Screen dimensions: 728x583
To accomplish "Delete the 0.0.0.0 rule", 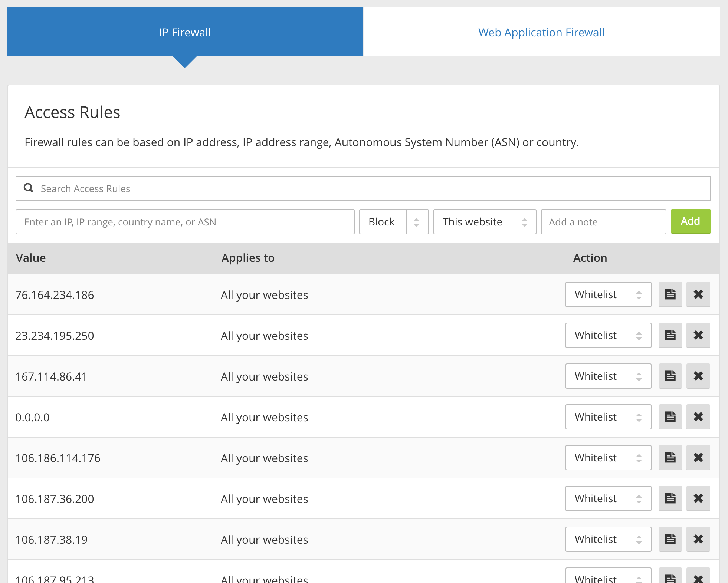I will point(698,417).
